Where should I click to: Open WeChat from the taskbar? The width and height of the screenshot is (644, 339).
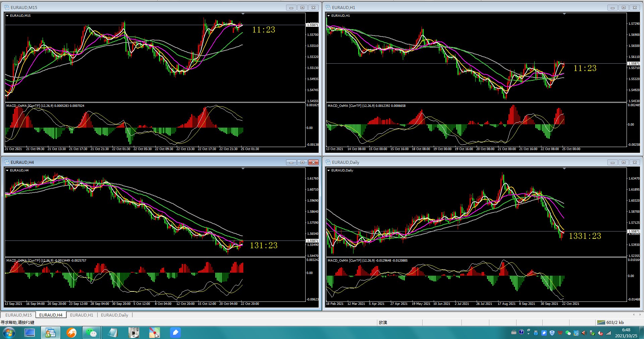click(91, 333)
